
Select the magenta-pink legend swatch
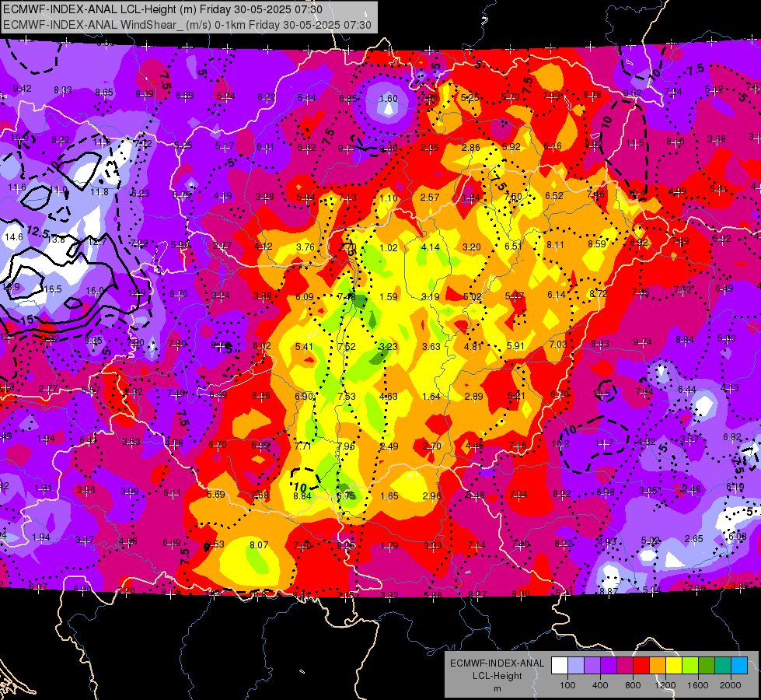pyautogui.click(x=625, y=666)
